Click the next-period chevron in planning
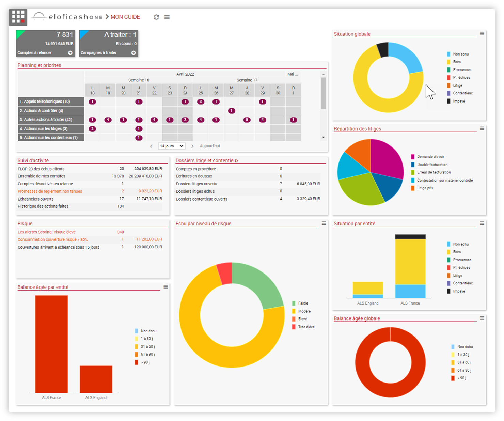The image size is (504, 421). point(193,146)
